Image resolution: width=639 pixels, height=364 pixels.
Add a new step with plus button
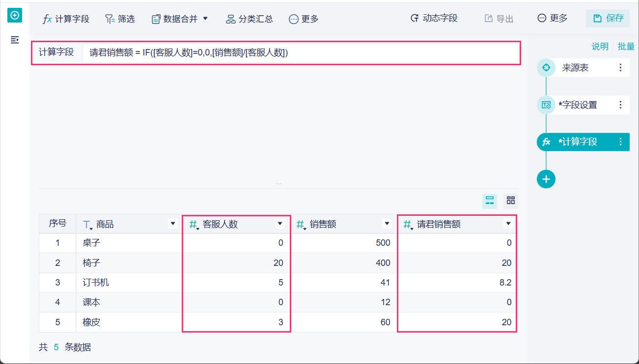(546, 179)
